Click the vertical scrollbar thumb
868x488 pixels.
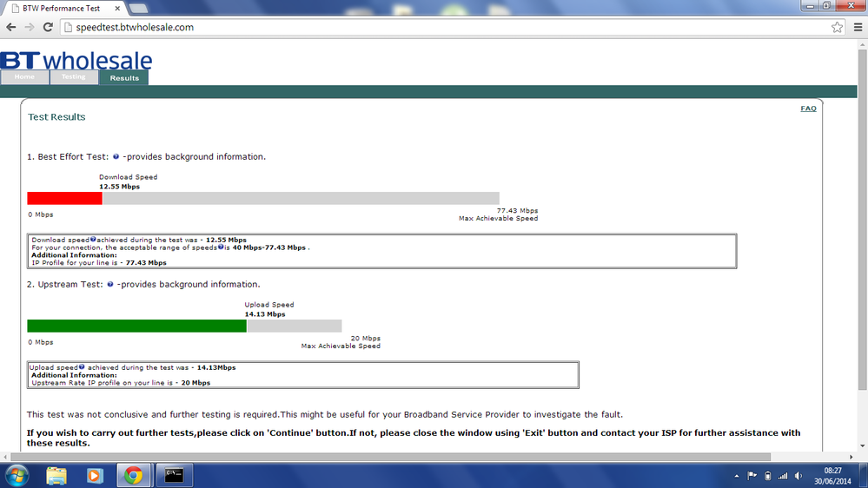[863, 219]
